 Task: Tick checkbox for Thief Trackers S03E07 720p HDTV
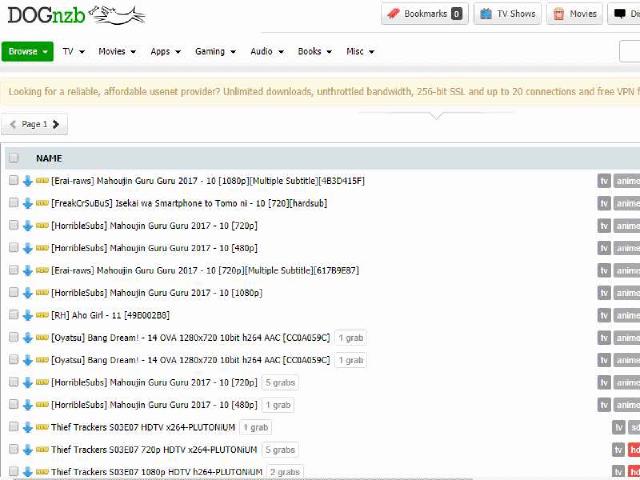pyautogui.click(x=13, y=449)
